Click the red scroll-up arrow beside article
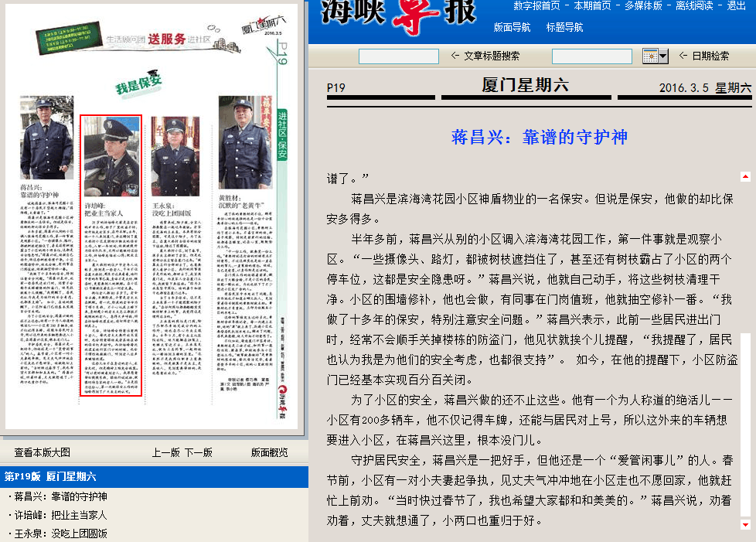The height and width of the screenshot is (542, 756). pos(745,176)
